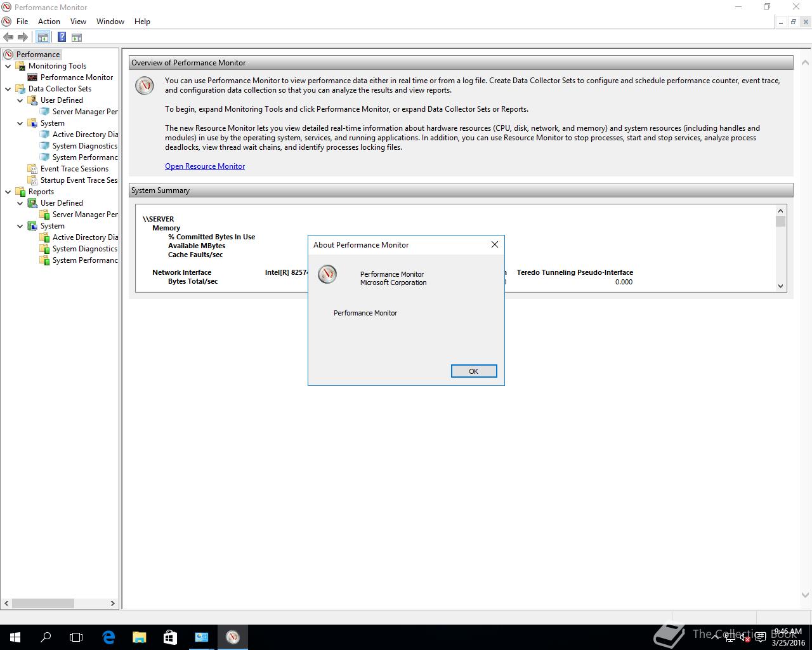Select the Monitoring Tools folder icon
The image size is (812, 650).
20,66
